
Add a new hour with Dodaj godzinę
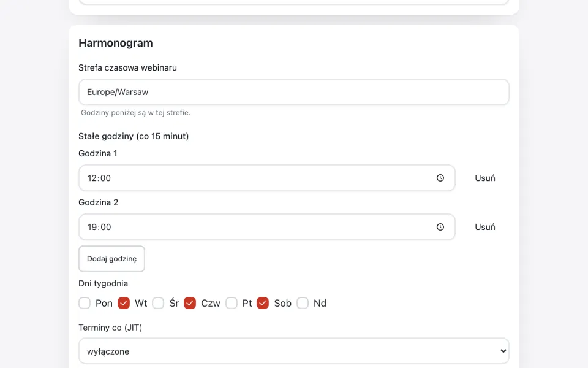[111, 259]
